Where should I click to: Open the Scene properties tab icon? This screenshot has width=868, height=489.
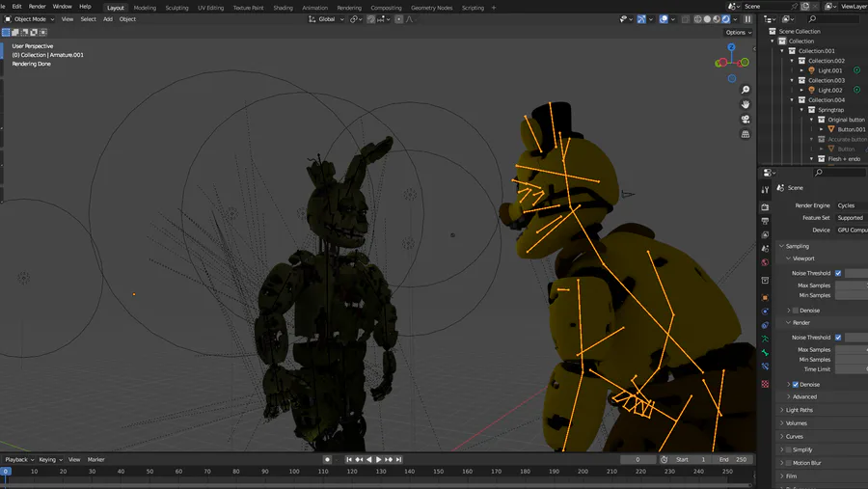(x=765, y=249)
